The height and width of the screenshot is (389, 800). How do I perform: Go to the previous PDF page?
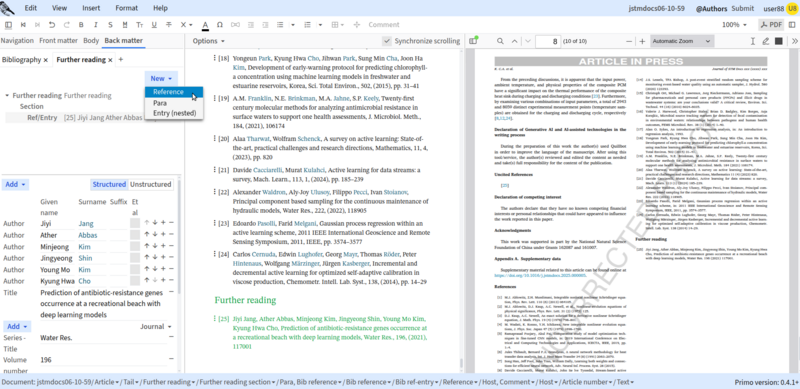coord(514,41)
